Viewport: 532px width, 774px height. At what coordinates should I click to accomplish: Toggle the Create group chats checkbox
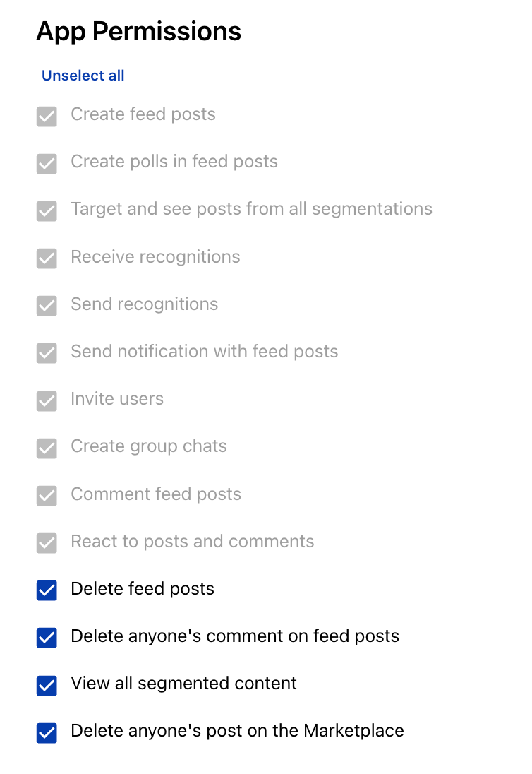[x=47, y=448]
